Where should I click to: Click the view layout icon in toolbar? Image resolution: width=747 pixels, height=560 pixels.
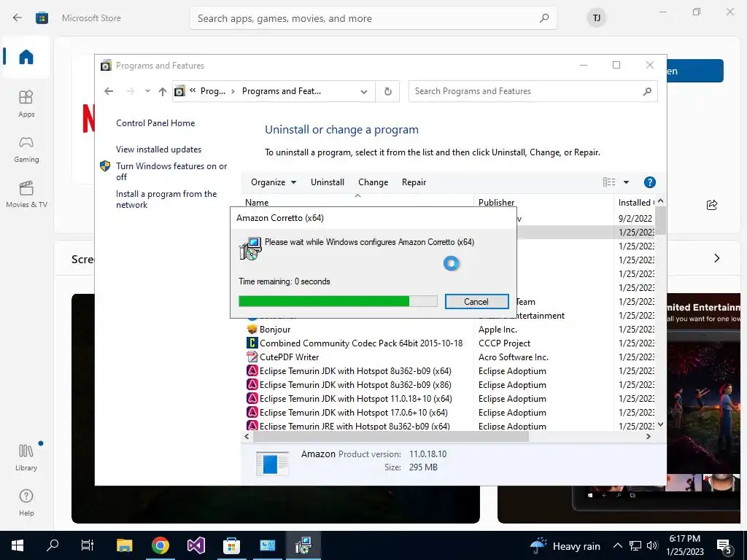coord(609,182)
